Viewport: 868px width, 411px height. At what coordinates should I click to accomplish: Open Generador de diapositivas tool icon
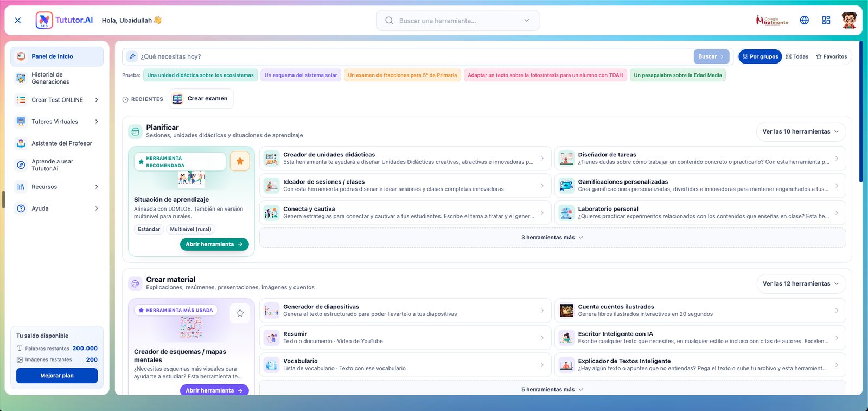271,311
